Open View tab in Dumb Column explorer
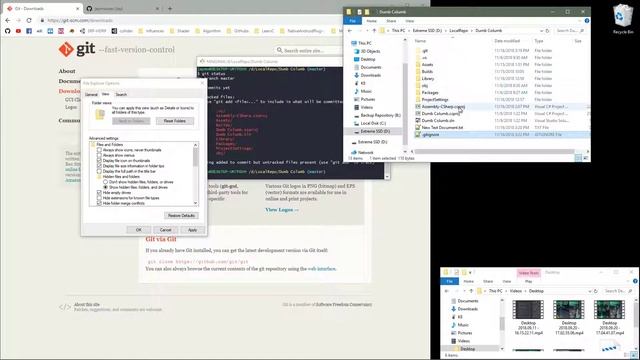 click(x=409, y=20)
